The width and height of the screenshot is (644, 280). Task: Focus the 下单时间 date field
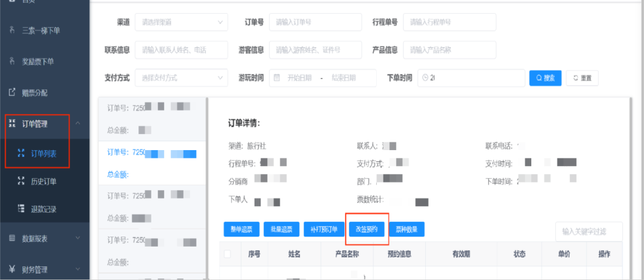[x=471, y=78]
